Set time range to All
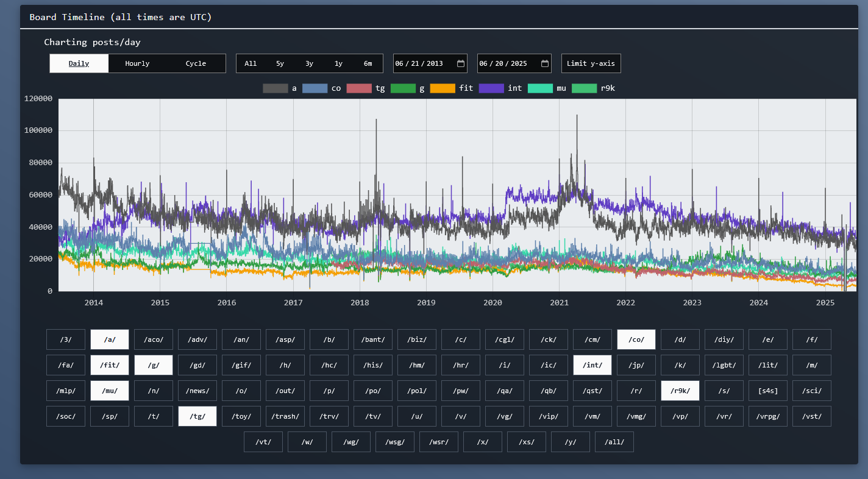The image size is (868, 479). point(251,63)
